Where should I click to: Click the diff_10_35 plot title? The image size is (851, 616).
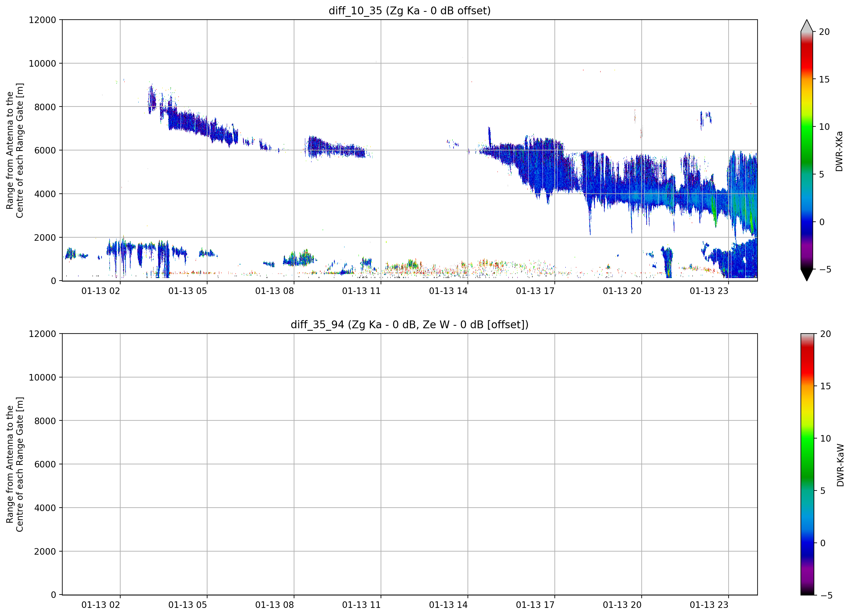pos(409,11)
